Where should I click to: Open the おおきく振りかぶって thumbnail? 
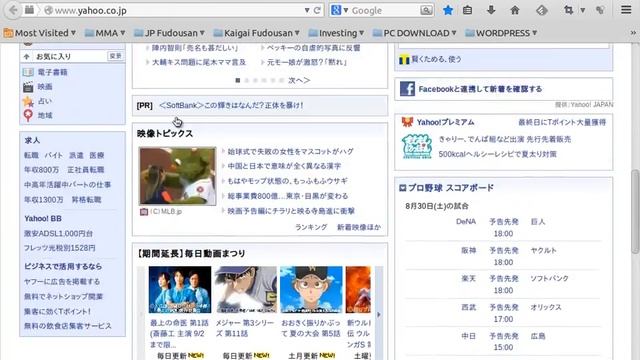(x=311, y=289)
